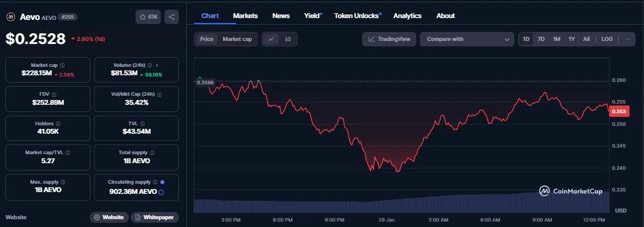Open info icon beside TVL

(143, 123)
